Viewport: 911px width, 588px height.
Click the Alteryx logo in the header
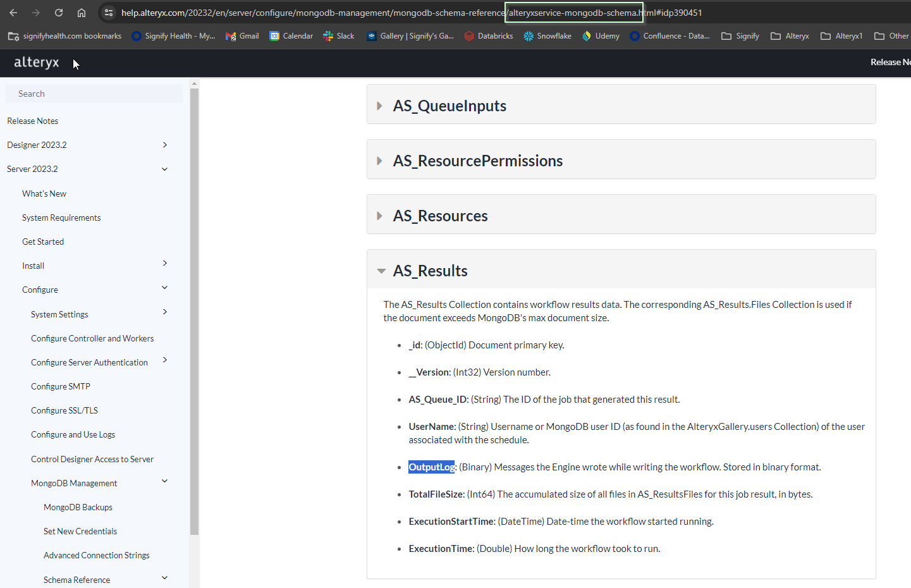click(x=36, y=63)
